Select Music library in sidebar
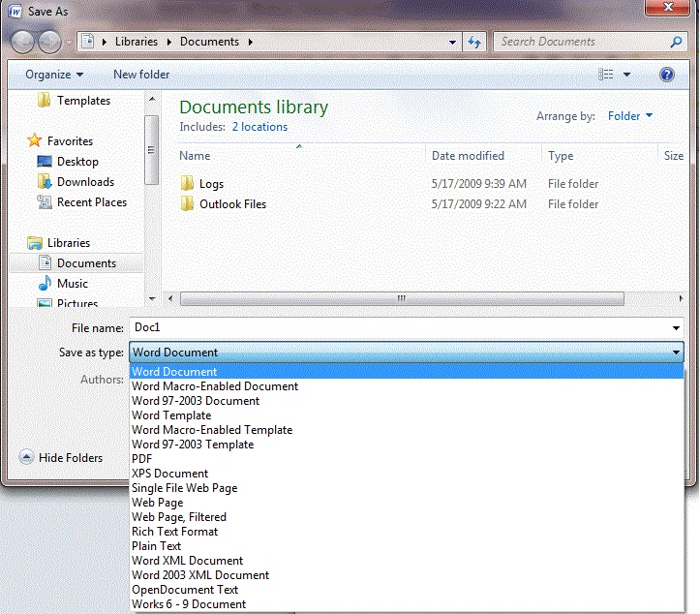700x614 pixels. [x=63, y=284]
